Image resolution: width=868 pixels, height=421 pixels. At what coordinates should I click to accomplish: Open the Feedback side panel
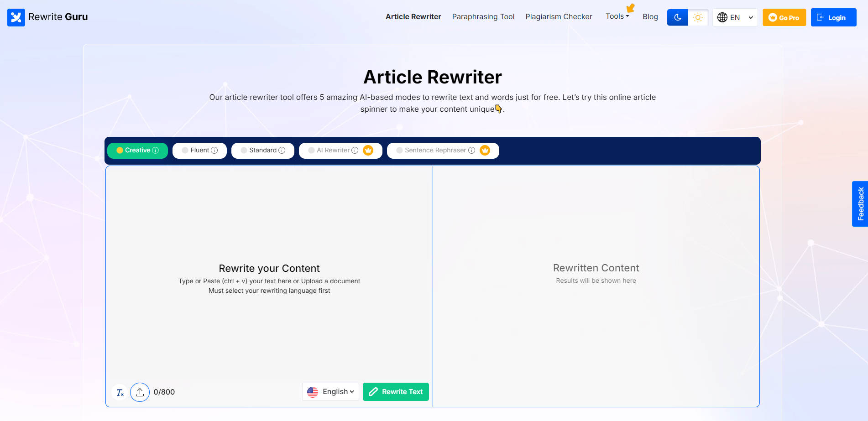860,204
